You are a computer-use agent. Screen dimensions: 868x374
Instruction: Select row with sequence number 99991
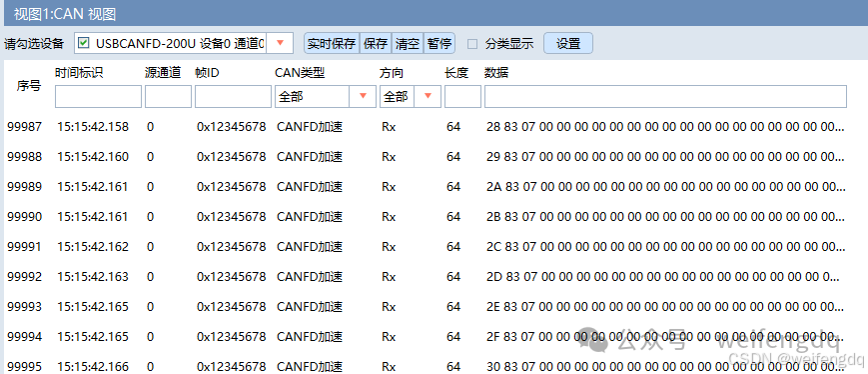[x=426, y=247]
